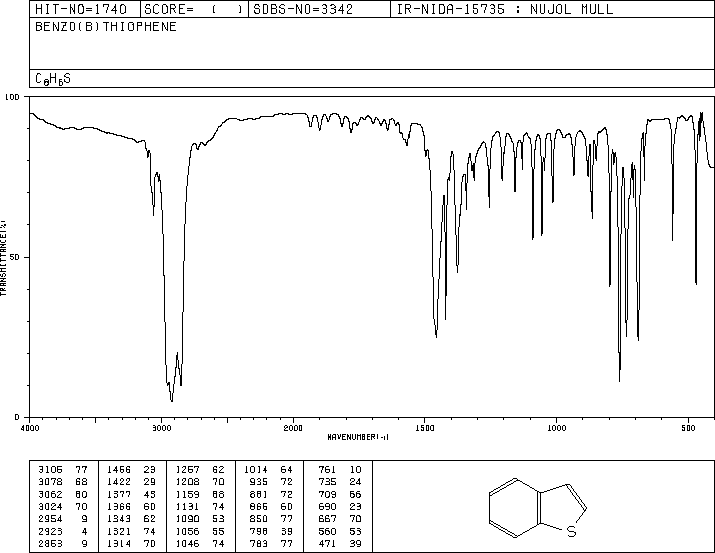Click the SDBS-NO=3342 header cell

click(319, 9)
